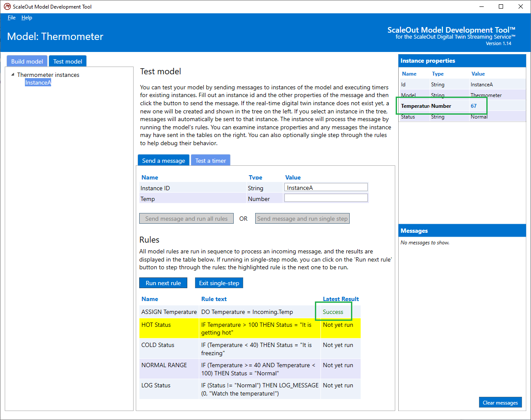The width and height of the screenshot is (531, 420).
Task: Click the Not yet run result for HOT Status
Action: click(x=338, y=325)
